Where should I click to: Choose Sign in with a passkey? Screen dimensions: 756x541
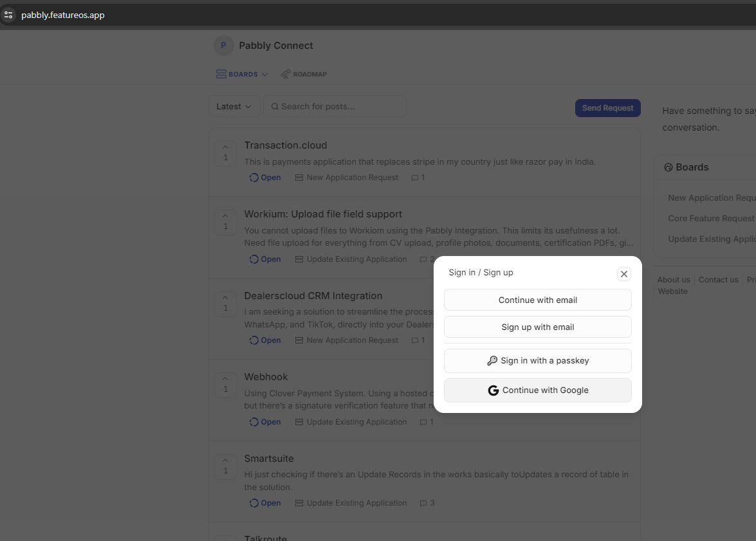538,361
